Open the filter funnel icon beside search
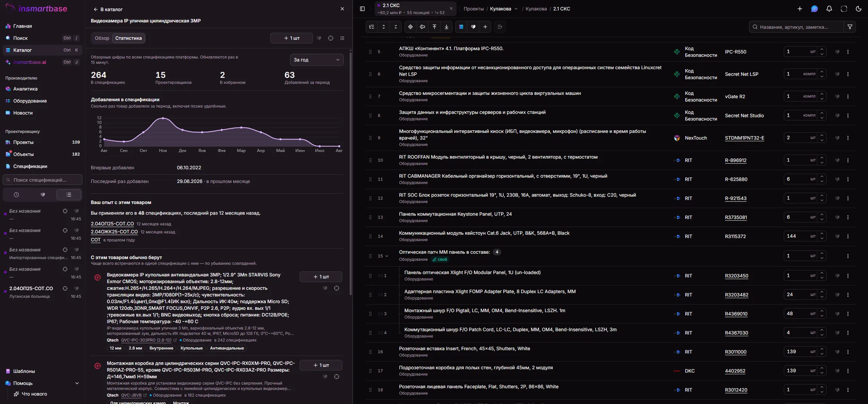Screen dimensions: 868x404 850,27
